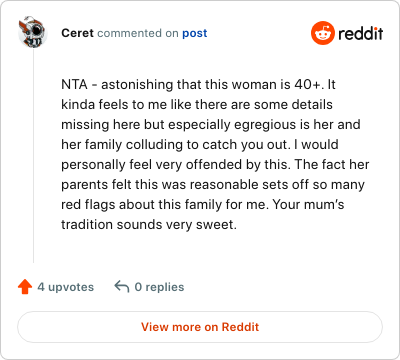Click the "kinda feels to me" comment line
The width and height of the screenshot is (400, 360).
coord(197,105)
